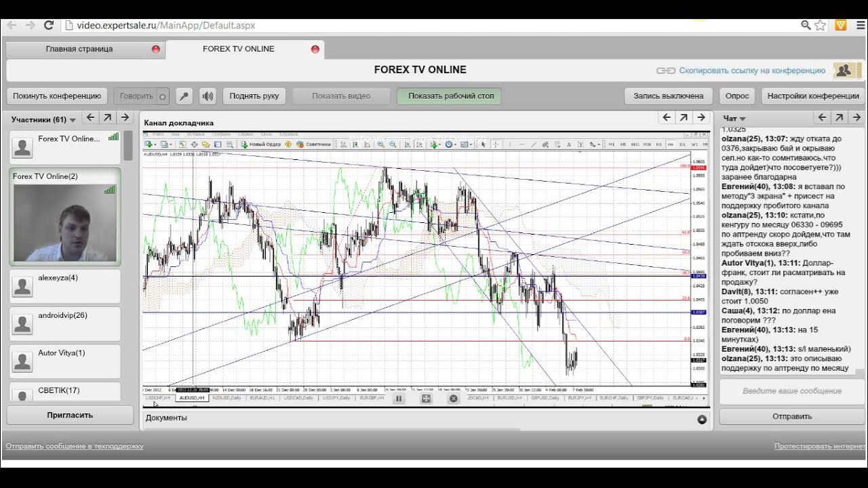Click Отправить send button
Image resolution: width=868 pixels, height=488 pixels.
coord(791,416)
